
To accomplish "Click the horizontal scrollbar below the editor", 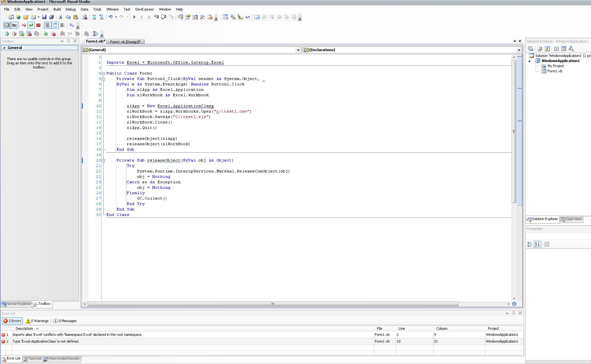I will click(x=272, y=304).
